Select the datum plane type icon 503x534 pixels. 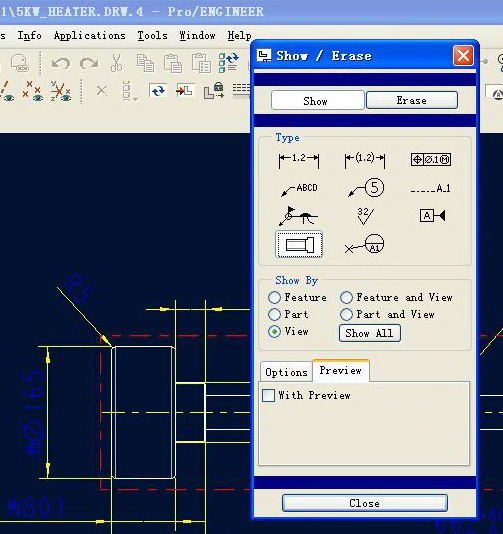pyautogui.click(x=432, y=216)
